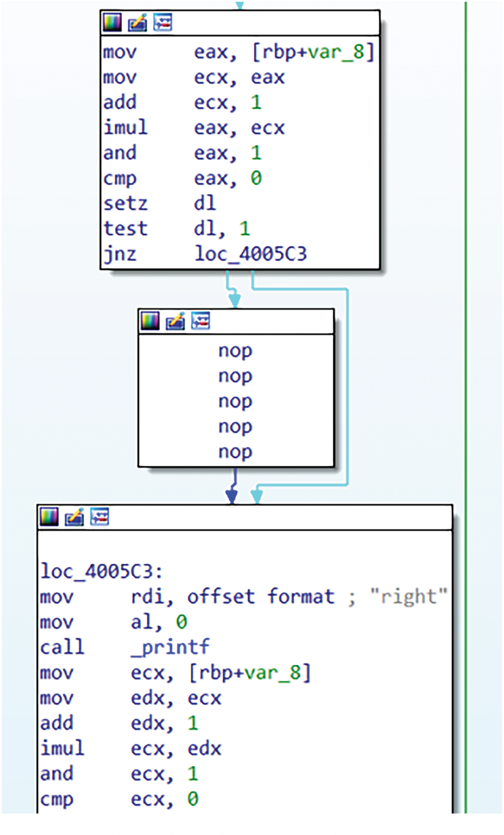The width and height of the screenshot is (504, 835).
Task: Click the color icon on the top node
Action: click(x=112, y=22)
